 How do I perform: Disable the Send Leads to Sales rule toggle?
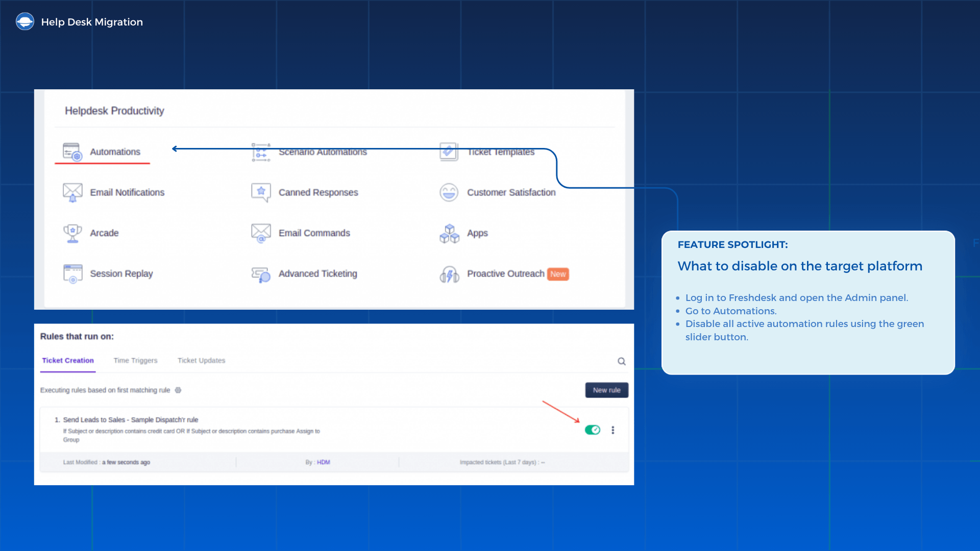(593, 430)
